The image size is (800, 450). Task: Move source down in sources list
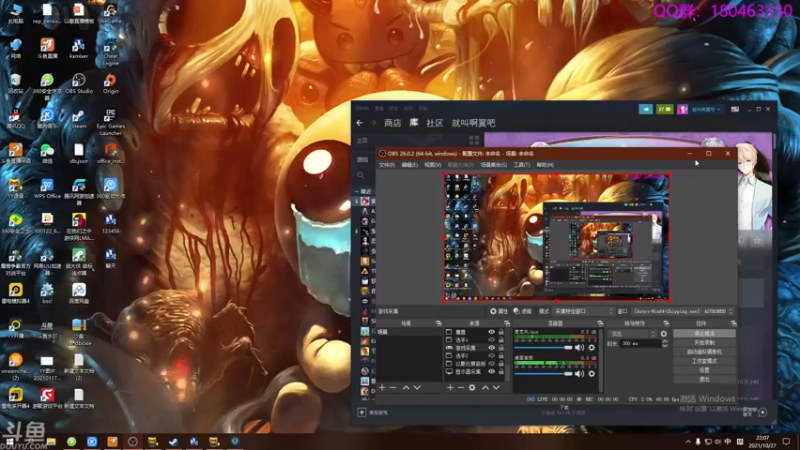point(496,388)
